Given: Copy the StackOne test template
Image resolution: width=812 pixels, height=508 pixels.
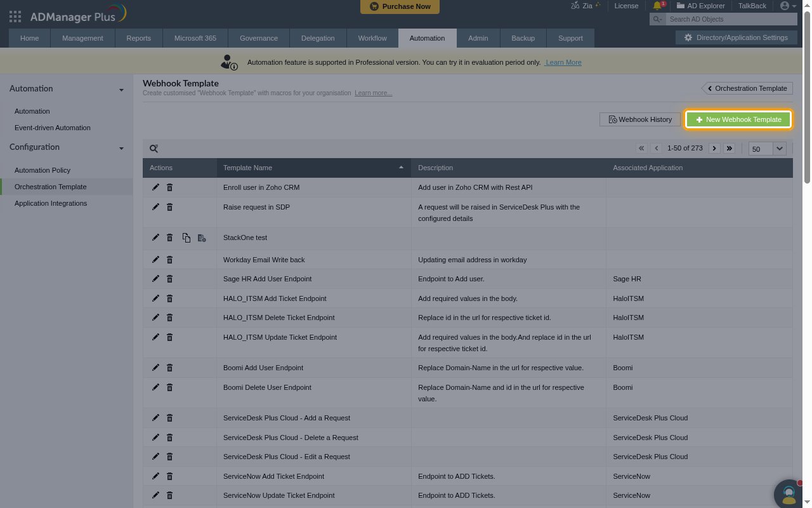Looking at the screenshot, I should click(187, 237).
